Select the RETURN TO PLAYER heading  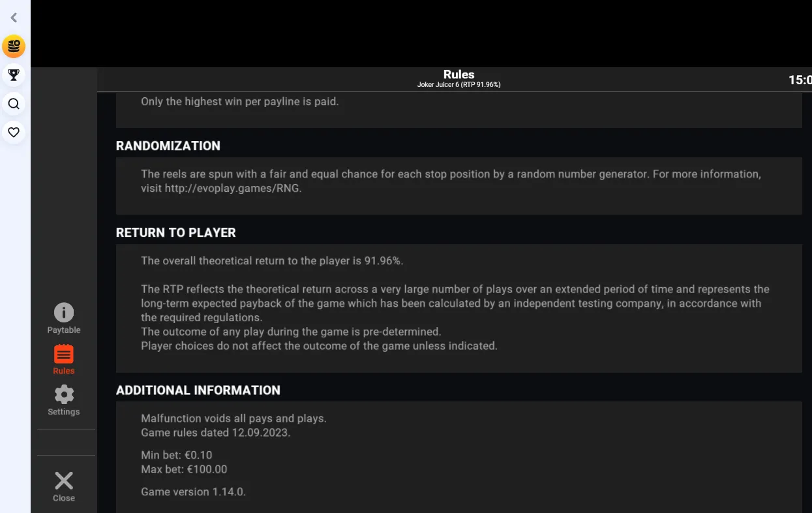(x=176, y=232)
